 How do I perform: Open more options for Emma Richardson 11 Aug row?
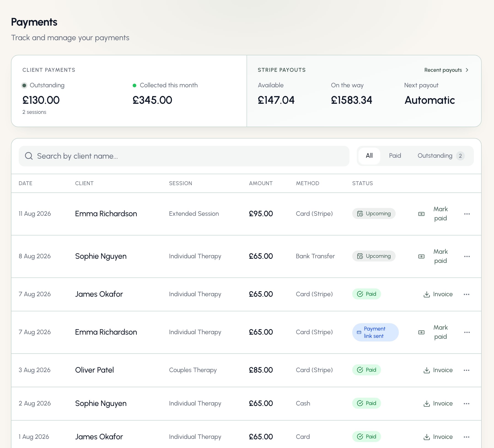point(467,214)
